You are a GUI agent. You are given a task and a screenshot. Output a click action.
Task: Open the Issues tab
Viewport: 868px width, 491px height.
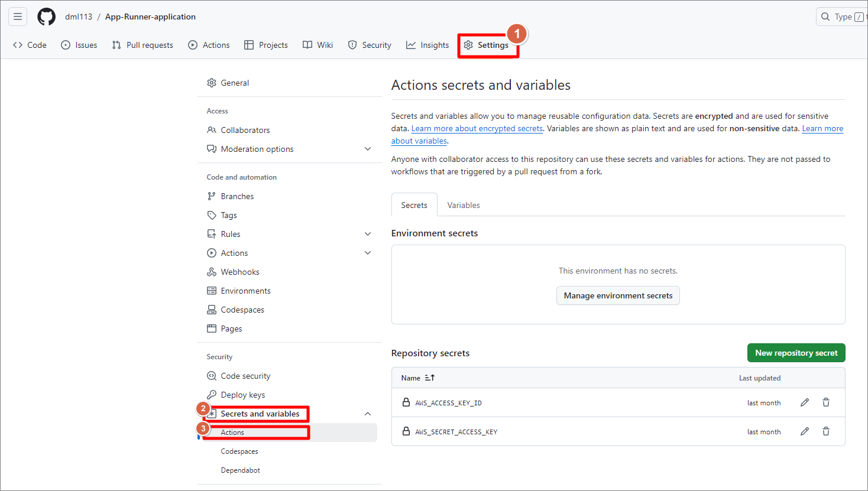79,45
